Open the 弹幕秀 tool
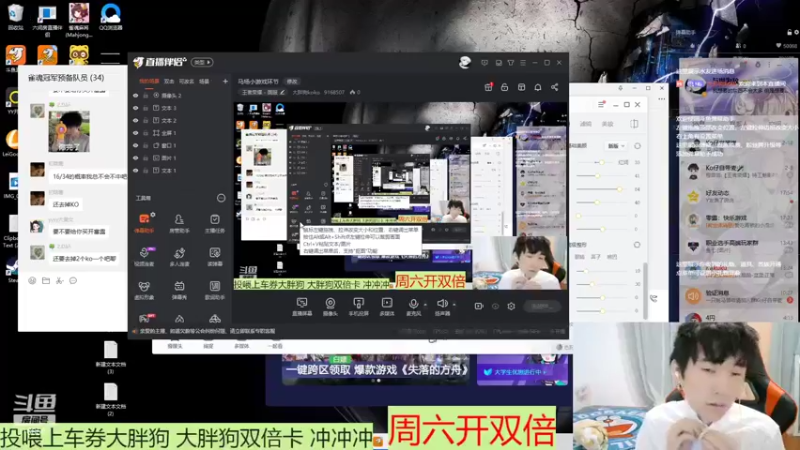 pos(179,290)
